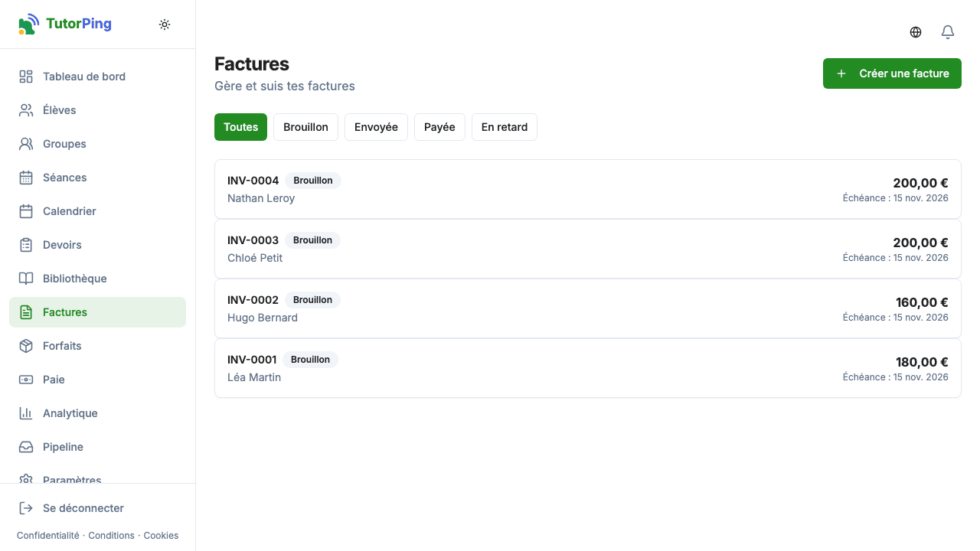Image resolution: width=980 pixels, height=551 pixels.
Task: Click the 160,00 € amount
Action: pyautogui.click(x=922, y=302)
